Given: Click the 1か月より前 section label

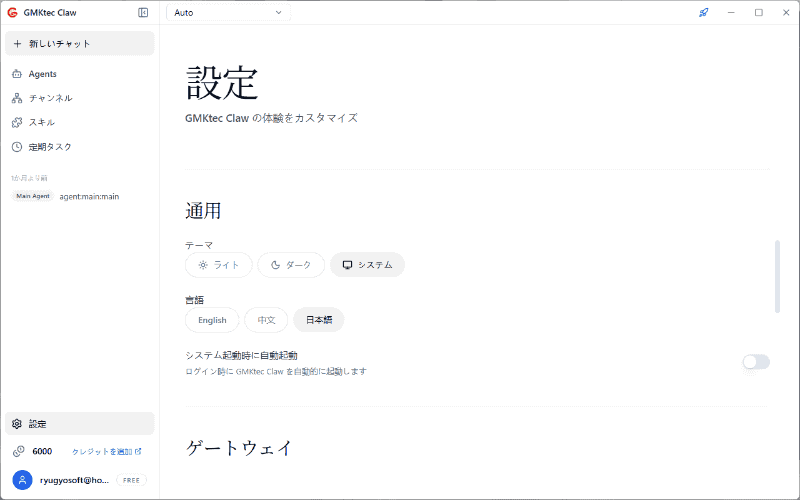Looking at the screenshot, I should pyautogui.click(x=29, y=178).
